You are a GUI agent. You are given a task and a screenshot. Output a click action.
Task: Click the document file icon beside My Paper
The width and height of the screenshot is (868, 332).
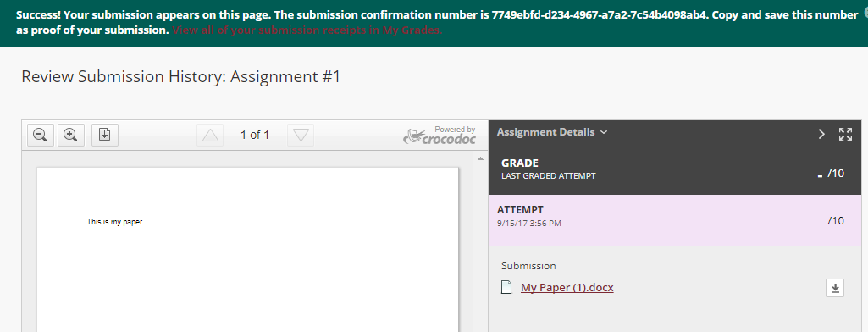[x=506, y=287]
